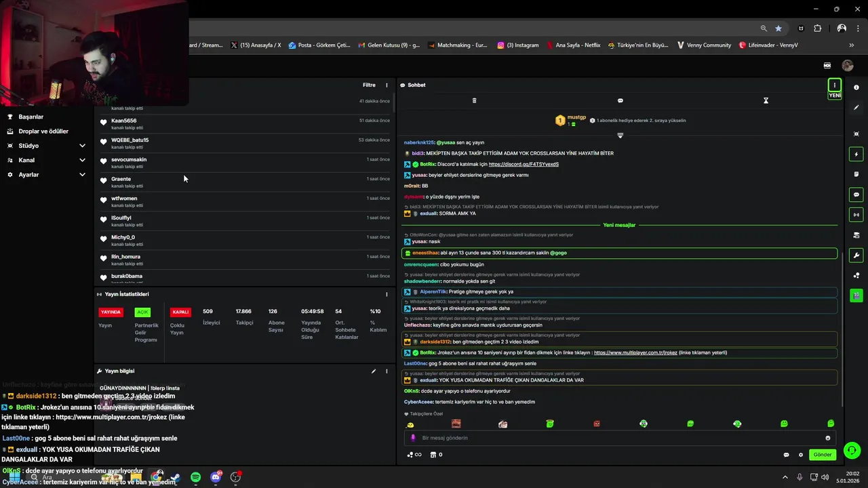Click green clip icon in right toolbar
This screenshot has height=488, width=868.
pyautogui.click(x=856, y=296)
